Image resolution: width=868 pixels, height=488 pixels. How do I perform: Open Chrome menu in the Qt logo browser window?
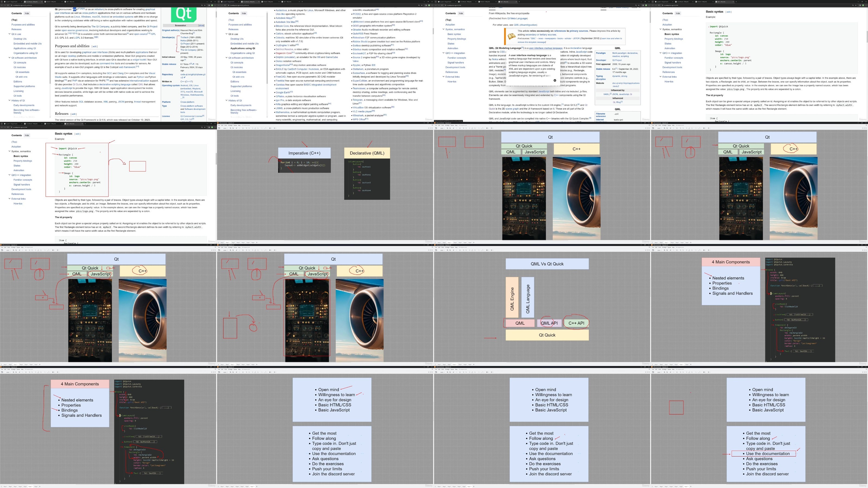click(x=215, y=5)
